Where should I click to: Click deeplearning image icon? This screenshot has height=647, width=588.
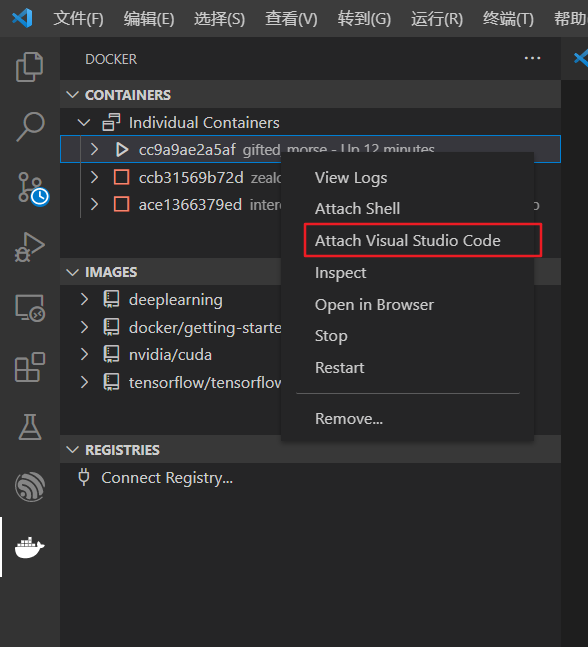coord(111,299)
